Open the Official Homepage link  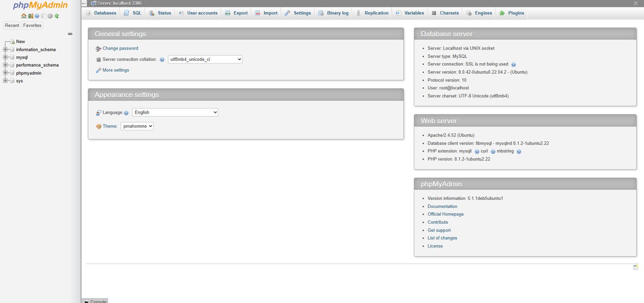446,214
